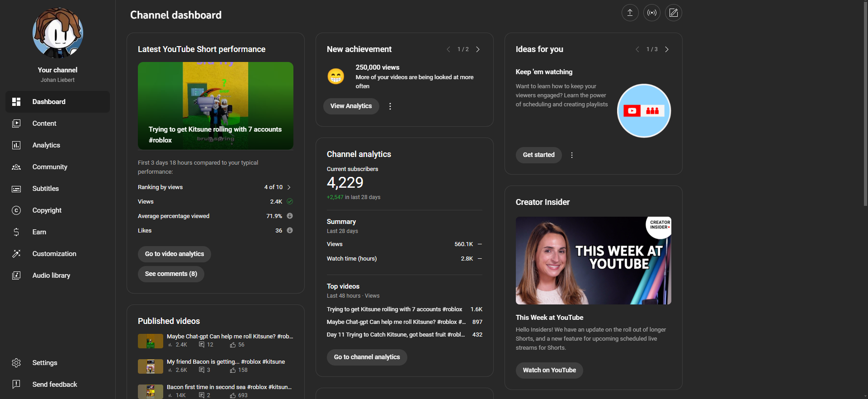Open Analytics in the sidebar menu
Screen dimensions: 868x399
(x=57, y=145)
